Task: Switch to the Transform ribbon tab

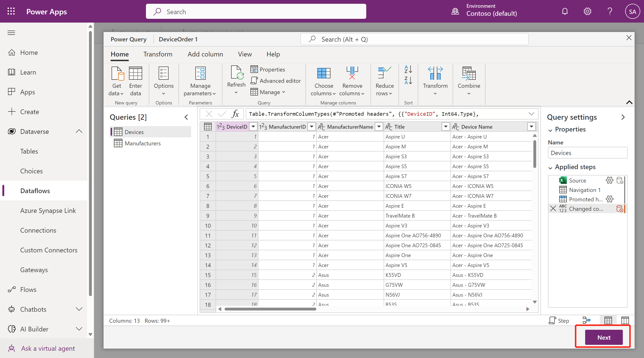Action: pos(158,54)
